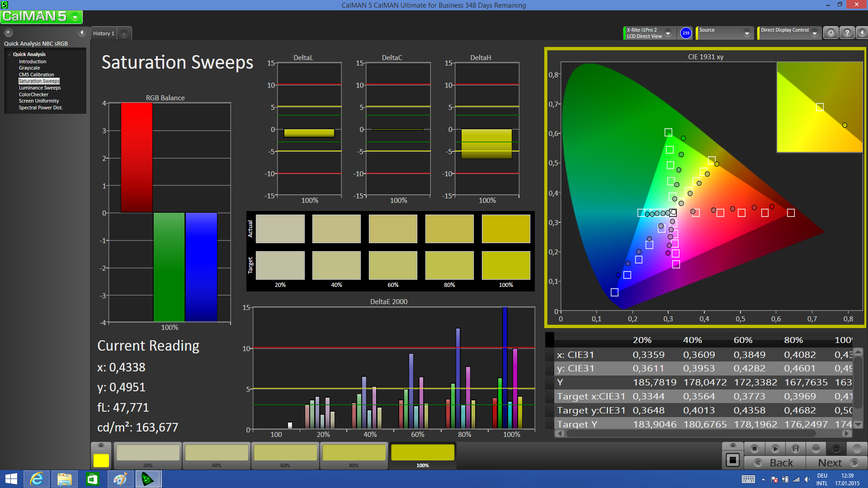Open the question mark help icon
The width and height of the screenshot is (868, 488).
[847, 33]
